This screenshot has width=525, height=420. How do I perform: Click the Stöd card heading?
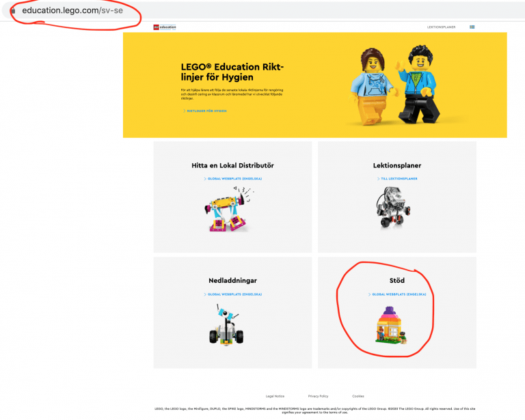click(x=397, y=280)
